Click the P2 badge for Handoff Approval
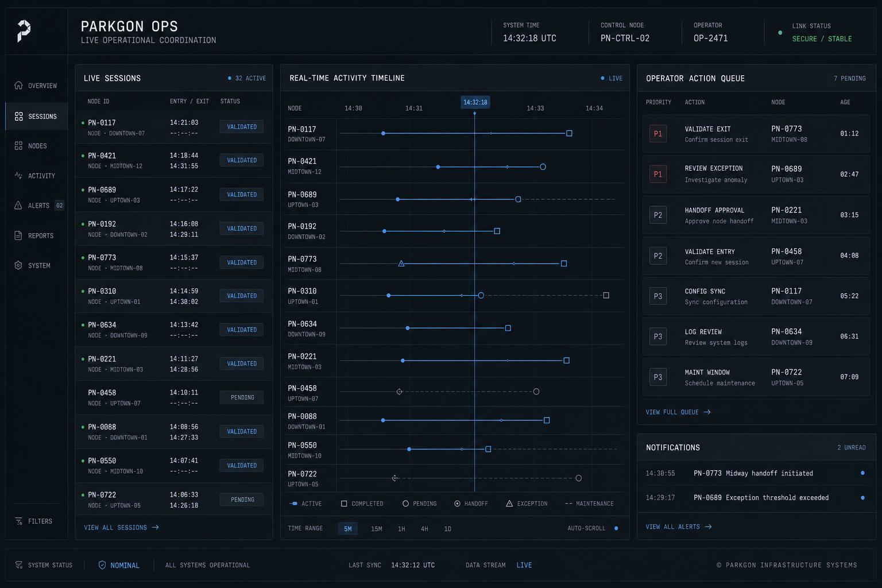882x588 pixels. [x=658, y=215]
